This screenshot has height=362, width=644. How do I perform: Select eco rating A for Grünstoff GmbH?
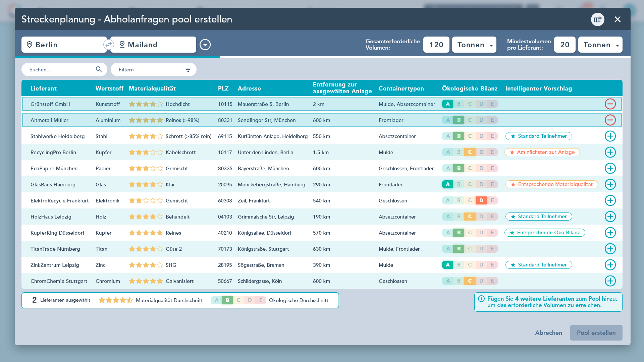click(x=447, y=104)
